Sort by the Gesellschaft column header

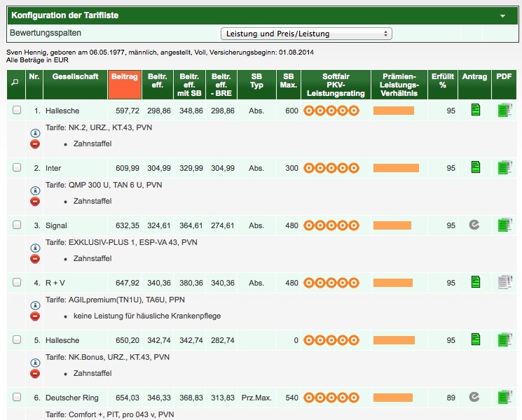coord(75,85)
